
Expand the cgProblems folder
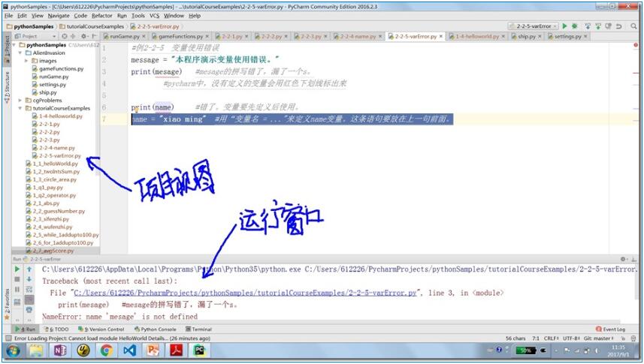click(20, 100)
